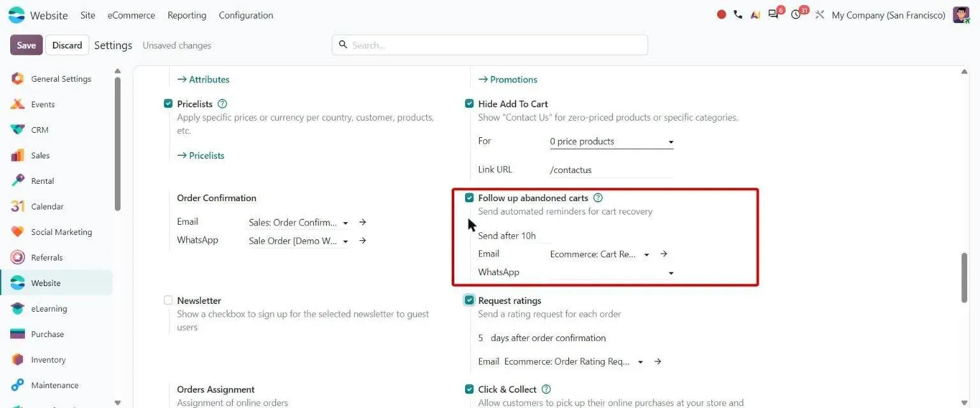Select Website in settings sidebar
Viewport: 980px width, 408px height.
pos(56,283)
